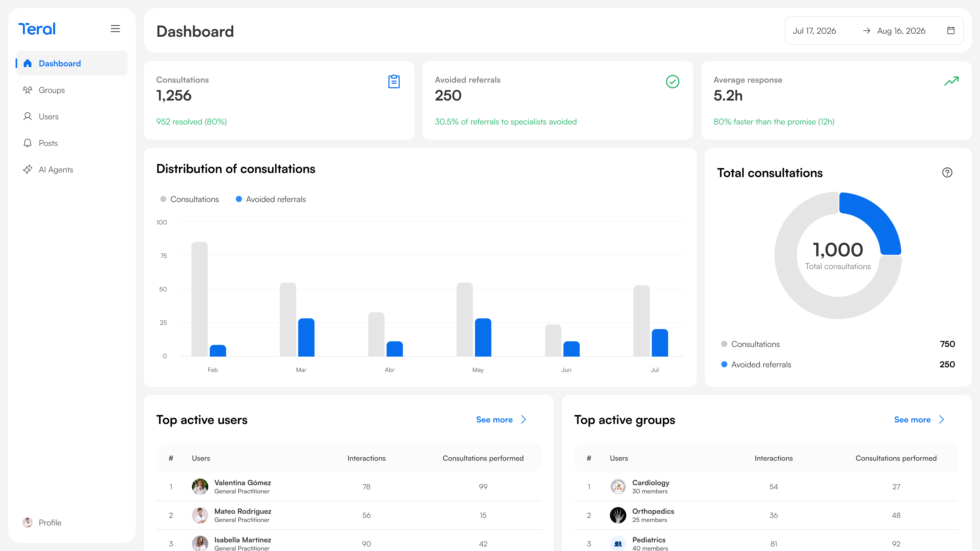Open the end date Aug 16, 2026 field

coord(901,31)
